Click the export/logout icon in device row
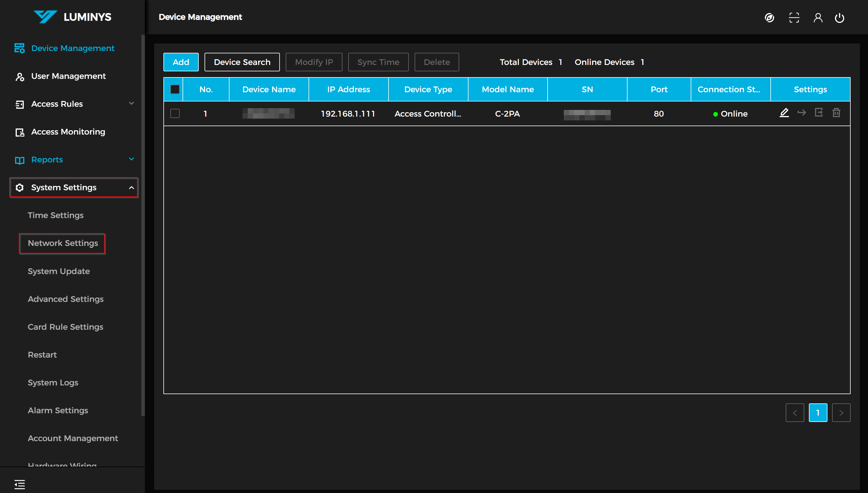 [819, 113]
